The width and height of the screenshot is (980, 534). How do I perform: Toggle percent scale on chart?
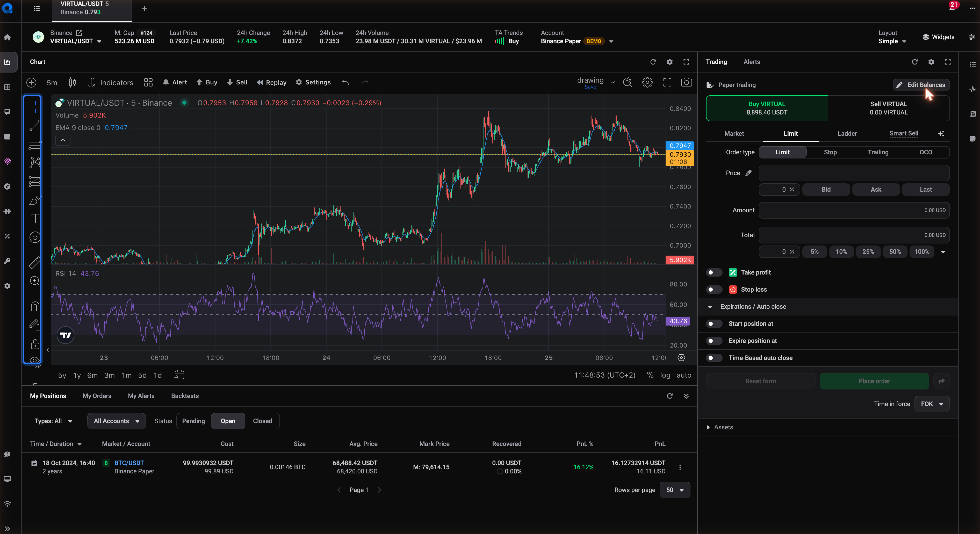pos(650,375)
